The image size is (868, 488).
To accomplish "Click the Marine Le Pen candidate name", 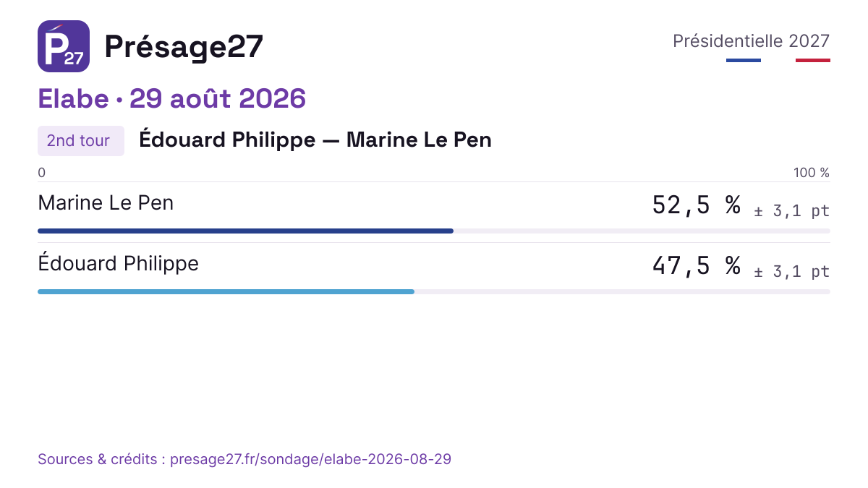I will pos(106,203).
